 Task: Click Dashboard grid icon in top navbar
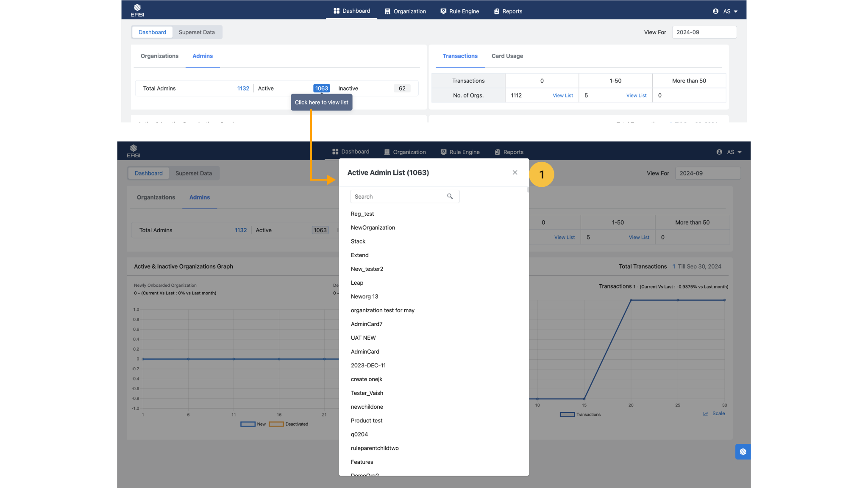(x=337, y=11)
